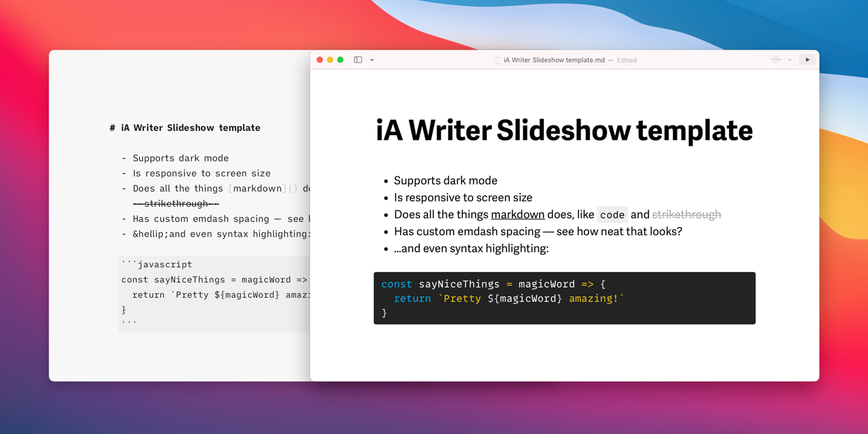Open the chevron dropdown beside the sidebar icon
Screen dimensions: 868x434
(x=371, y=60)
